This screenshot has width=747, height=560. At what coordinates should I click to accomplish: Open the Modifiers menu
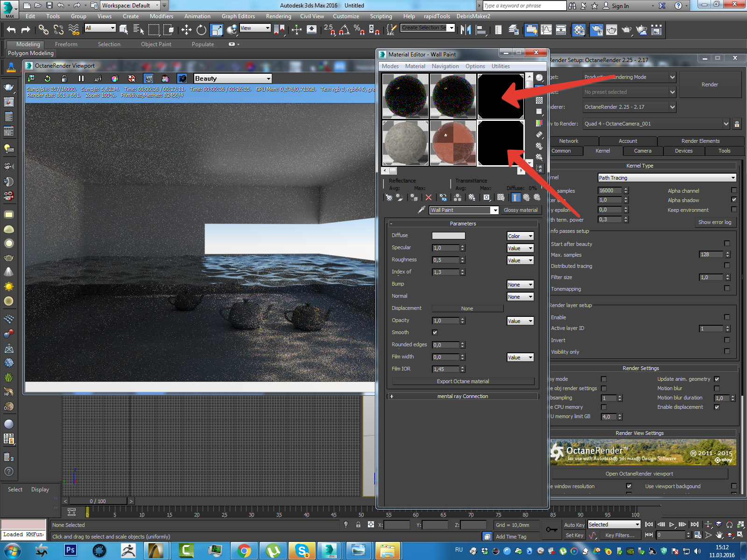[x=162, y=16]
